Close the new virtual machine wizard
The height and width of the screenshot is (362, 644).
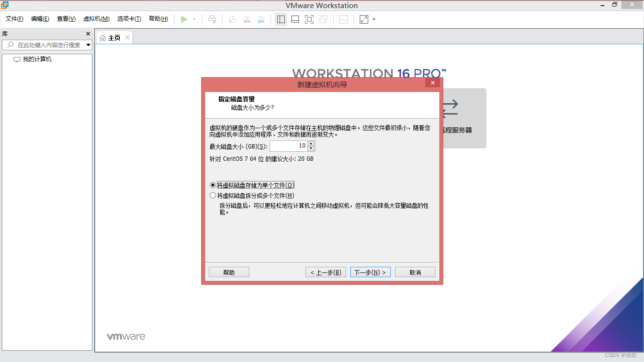(432, 83)
